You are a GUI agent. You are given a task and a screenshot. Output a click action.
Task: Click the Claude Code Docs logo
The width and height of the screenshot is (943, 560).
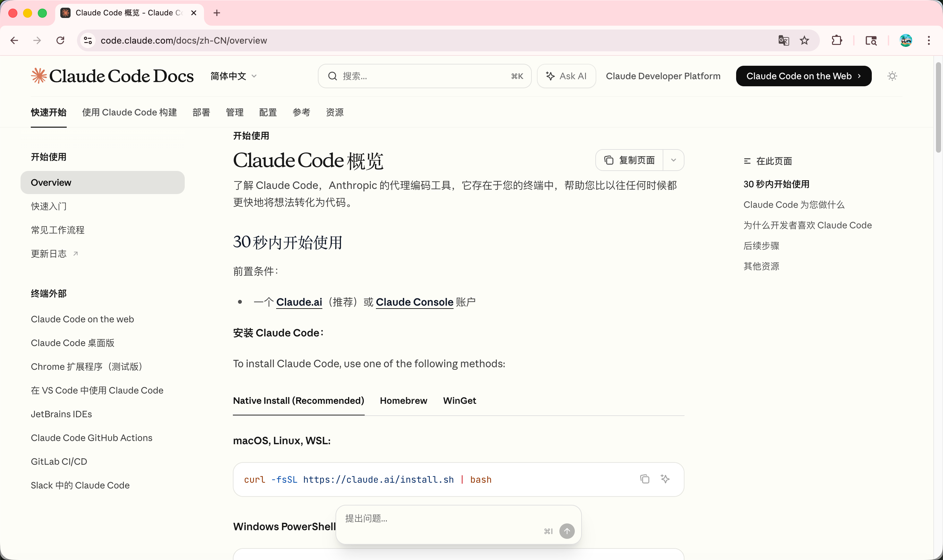pos(113,76)
